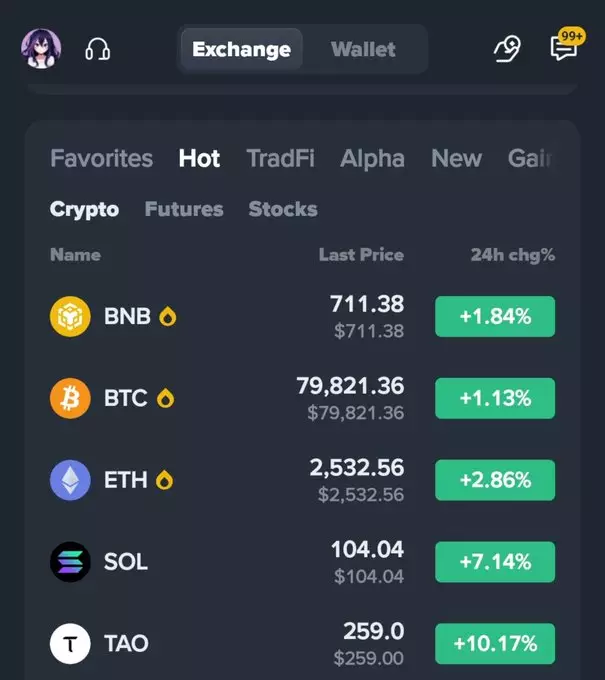Viewport: 605px width, 680px height.
Task: Tap the Bitcoin orange logo
Action: pos(70,398)
